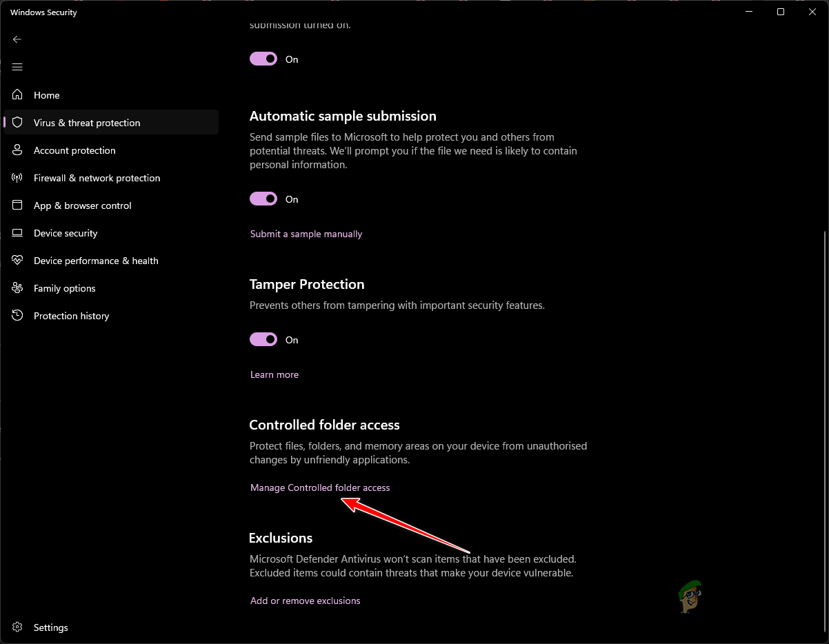The height and width of the screenshot is (644, 829).
Task: Click Submit a sample manually
Action: coord(306,234)
